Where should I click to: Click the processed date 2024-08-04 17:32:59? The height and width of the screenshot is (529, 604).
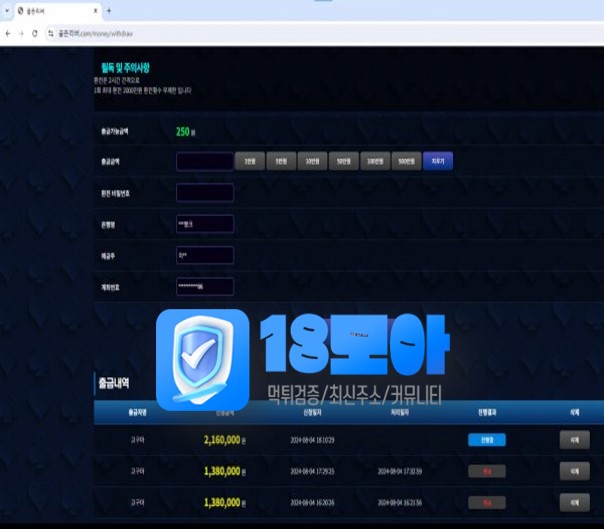coord(400,471)
